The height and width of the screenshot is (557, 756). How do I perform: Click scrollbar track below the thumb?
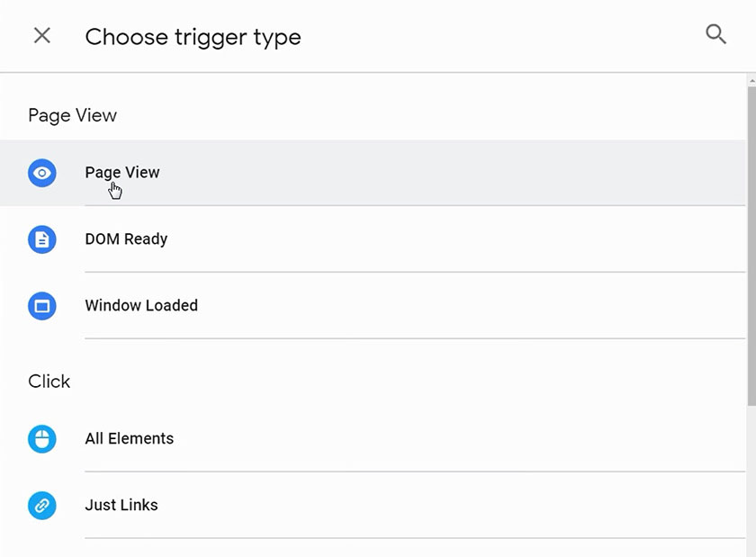(x=751, y=486)
